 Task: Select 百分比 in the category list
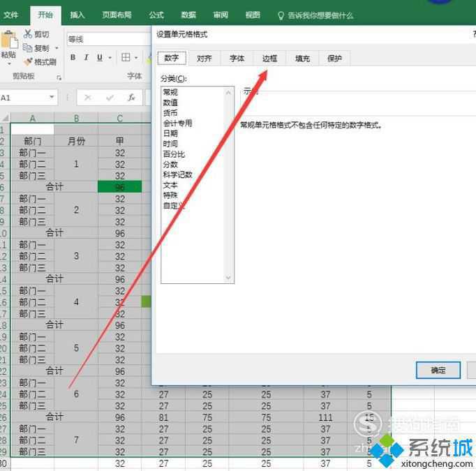pos(174,154)
